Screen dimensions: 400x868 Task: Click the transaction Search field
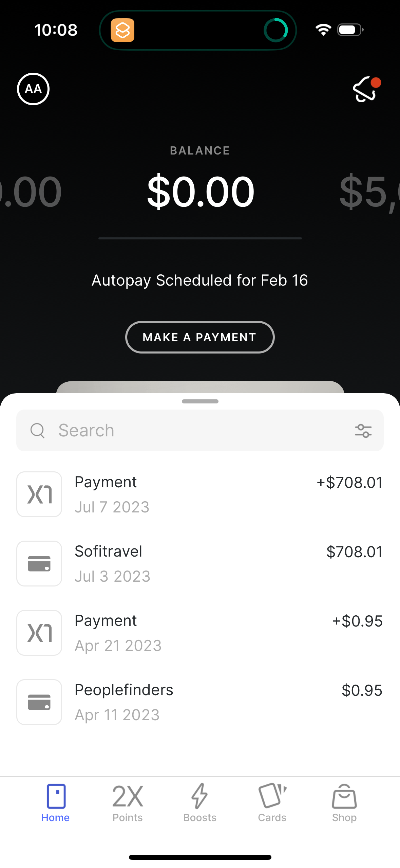click(190, 431)
